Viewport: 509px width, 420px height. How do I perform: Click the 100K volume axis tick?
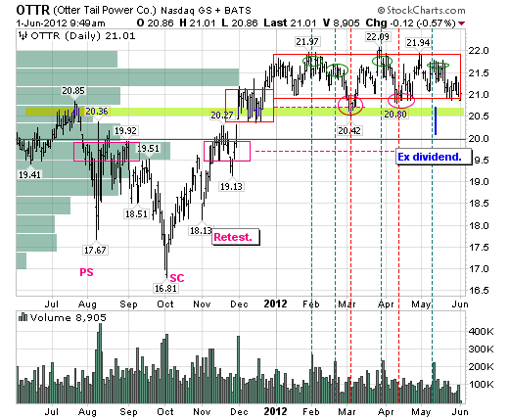[481, 385]
